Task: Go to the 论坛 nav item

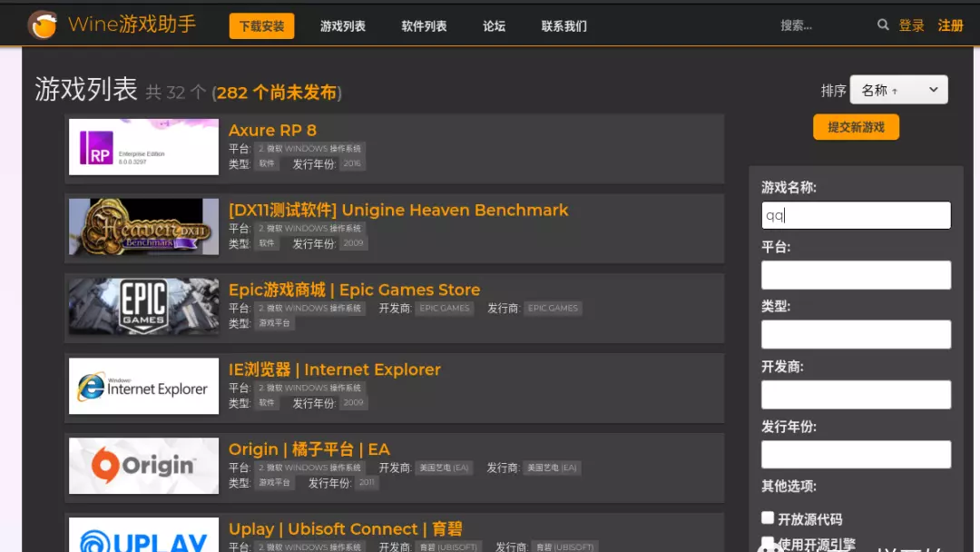Action: (495, 26)
